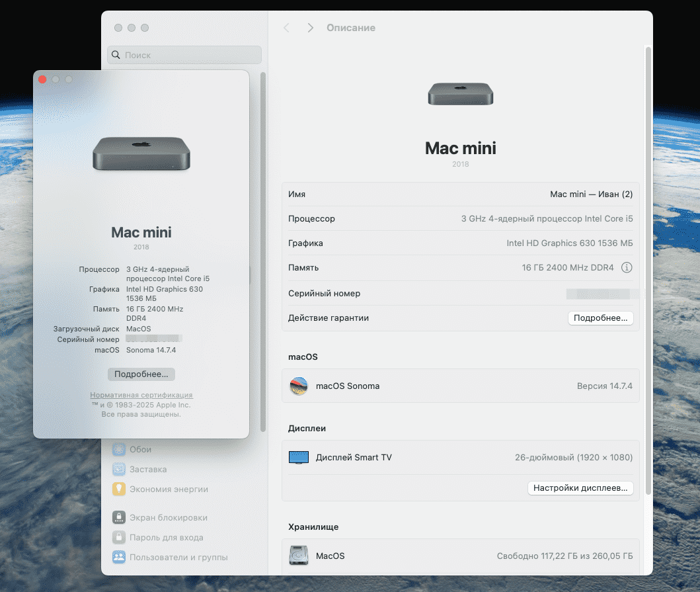Select the Экономия энергии lightbulb icon
This screenshot has width=700, height=592.
[x=119, y=489]
